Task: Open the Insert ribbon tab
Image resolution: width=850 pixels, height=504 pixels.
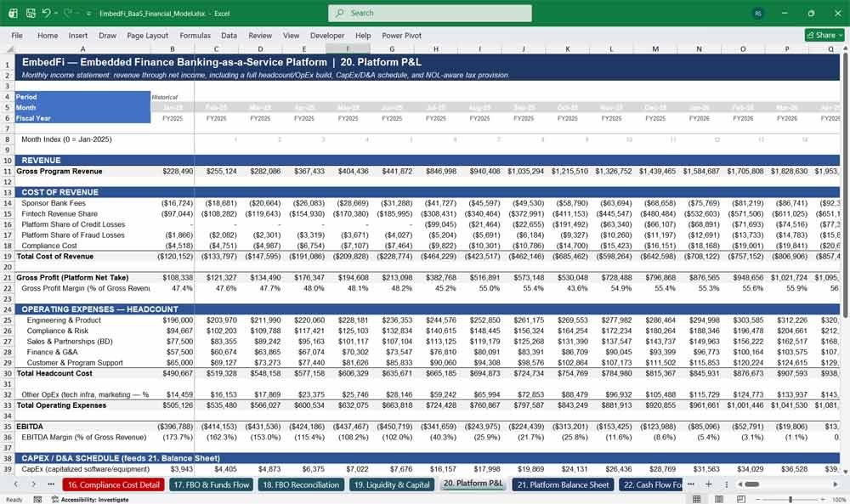Action: pos(78,35)
